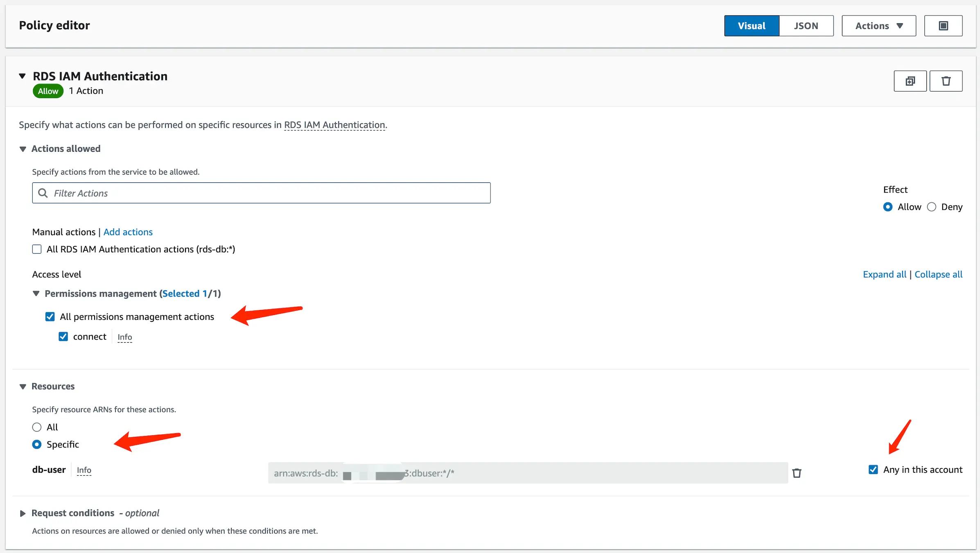Collapse the Resources section
Image resolution: width=980 pixels, height=553 pixels.
tap(23, 387)
